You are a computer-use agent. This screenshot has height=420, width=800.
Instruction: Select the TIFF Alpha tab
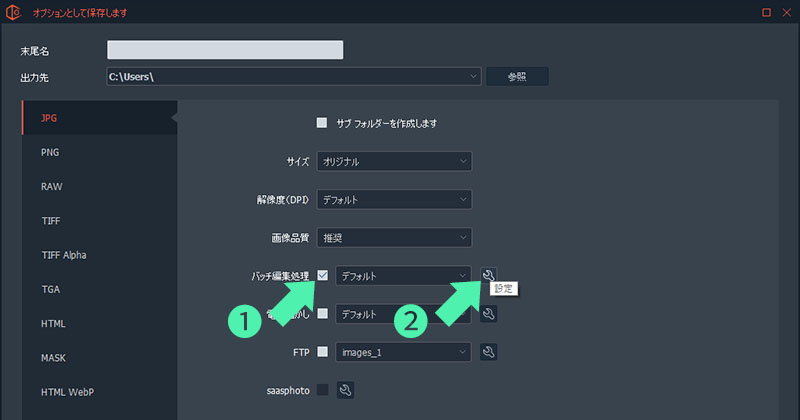64,255
